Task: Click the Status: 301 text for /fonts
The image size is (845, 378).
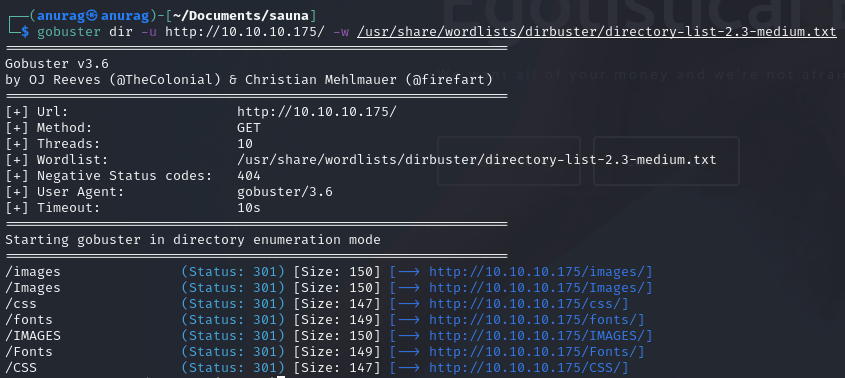Action: (x=233, y=320)
